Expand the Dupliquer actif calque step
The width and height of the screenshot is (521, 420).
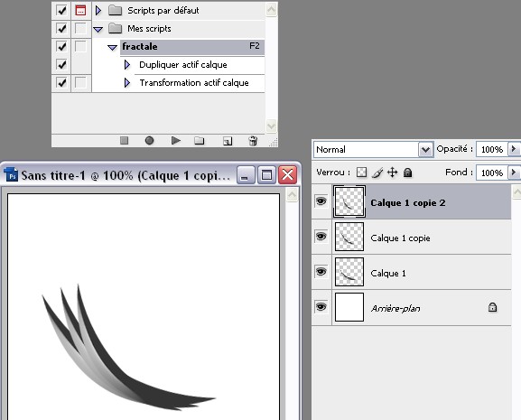127,64
